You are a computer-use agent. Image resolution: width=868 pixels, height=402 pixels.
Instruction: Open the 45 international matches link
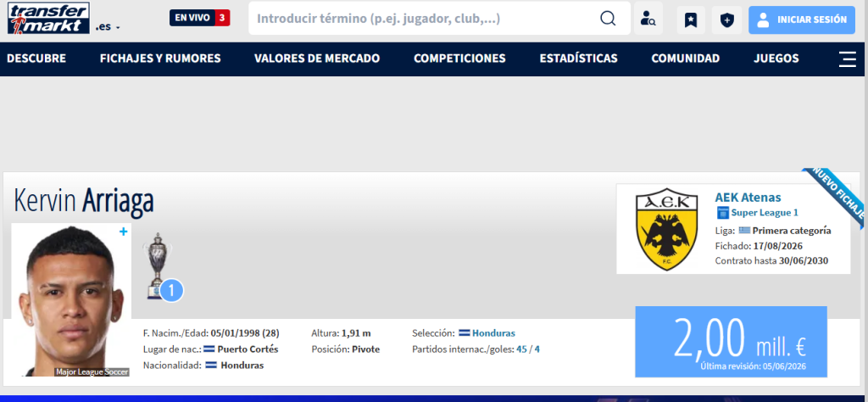(521, 349)
